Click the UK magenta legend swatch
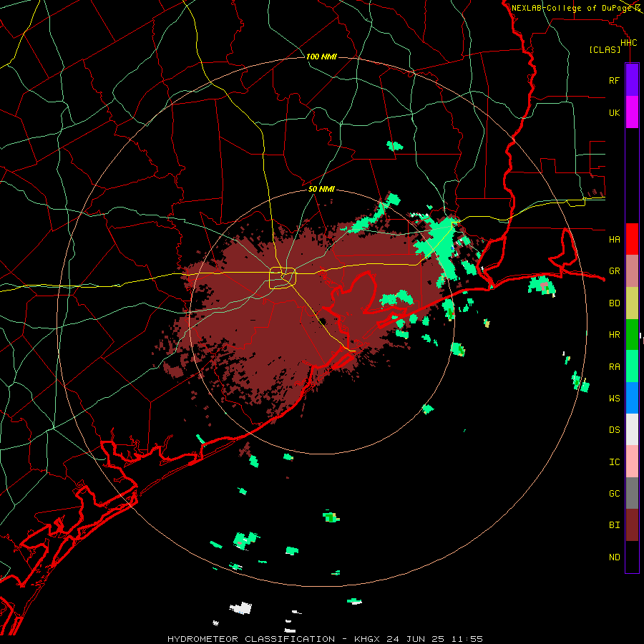Viewport: 644px width, 644px height. tap(632, 112)
